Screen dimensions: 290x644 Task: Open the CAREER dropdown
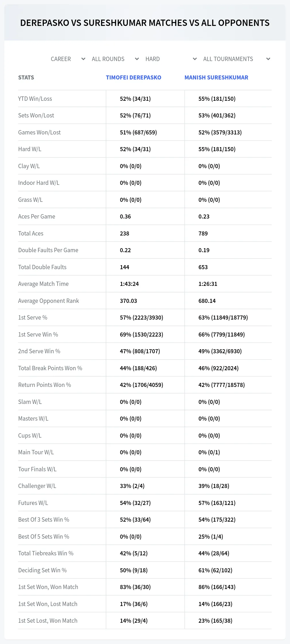[68, 59]
